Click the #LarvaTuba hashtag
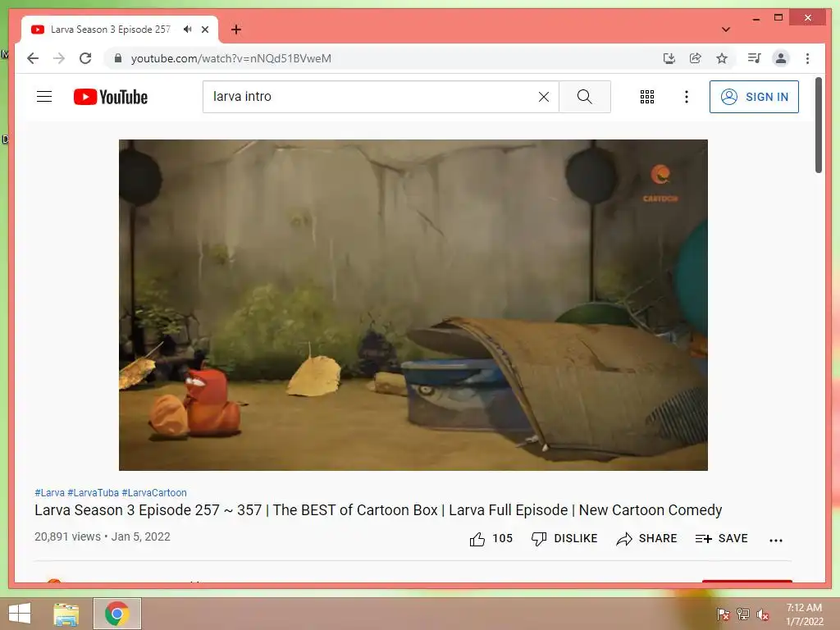This screenshot has width=840, height=630. [93, 492]
